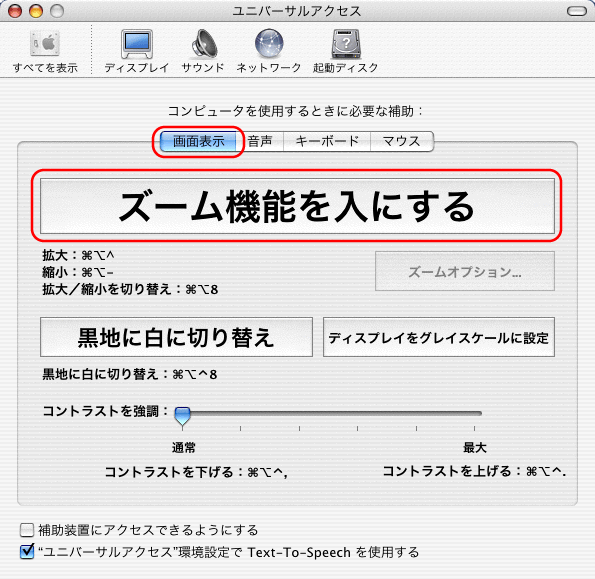The image size is (595, 579).
Task: Click the red close window button
Action: pyautogui.click(x=15, y=11)
